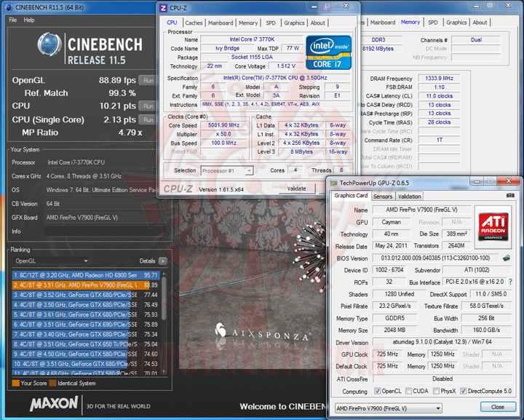Open Mainboard tab in rear CPU-Z window
This screenshot has height=420, width=524.
click(383, 23)
